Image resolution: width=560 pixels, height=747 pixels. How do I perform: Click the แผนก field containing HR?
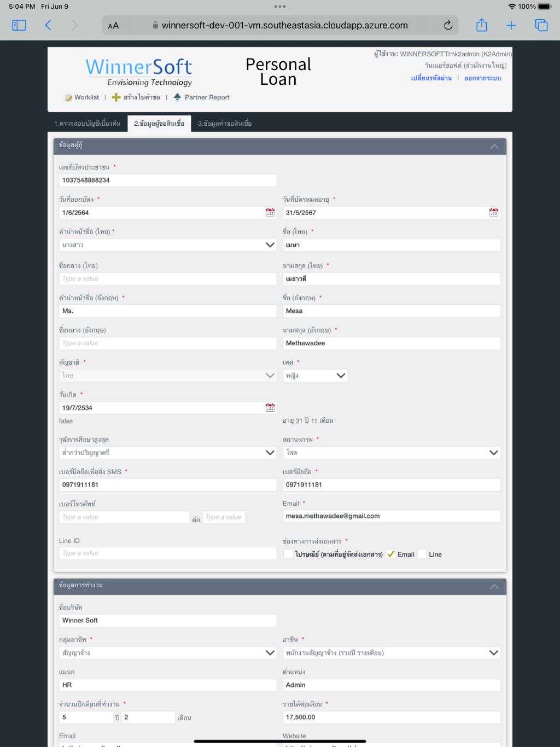[x=168, y=685]
